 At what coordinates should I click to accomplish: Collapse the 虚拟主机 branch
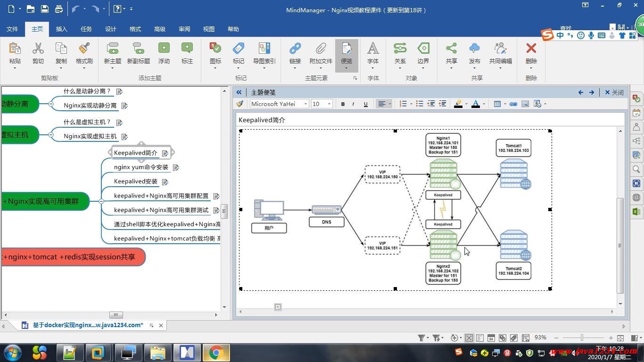[51, 135]
